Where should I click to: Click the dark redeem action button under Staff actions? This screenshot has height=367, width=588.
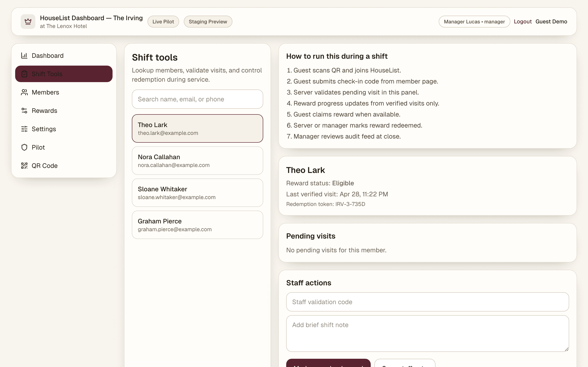click(x=328, y=364)
